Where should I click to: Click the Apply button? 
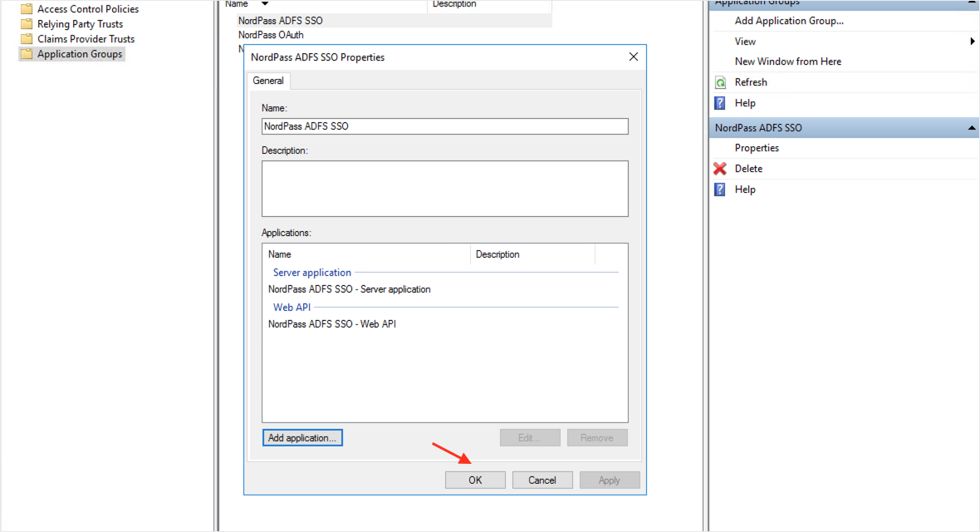[610, 480]
